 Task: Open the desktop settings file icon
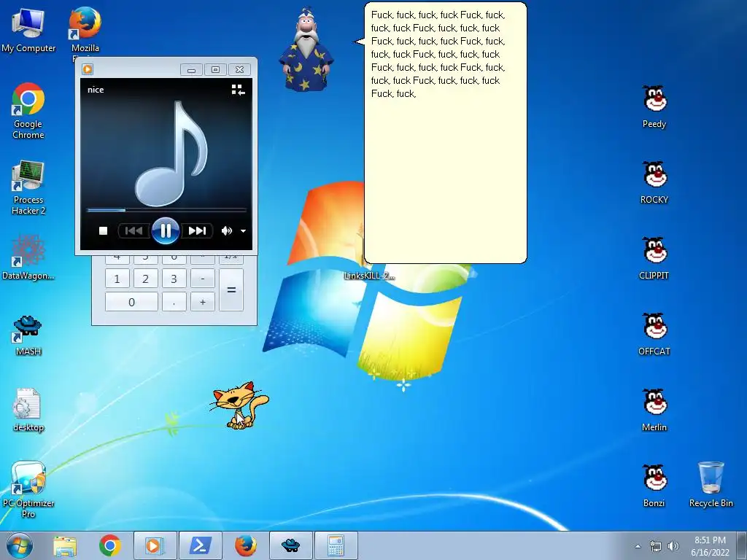tap(28, 410)
